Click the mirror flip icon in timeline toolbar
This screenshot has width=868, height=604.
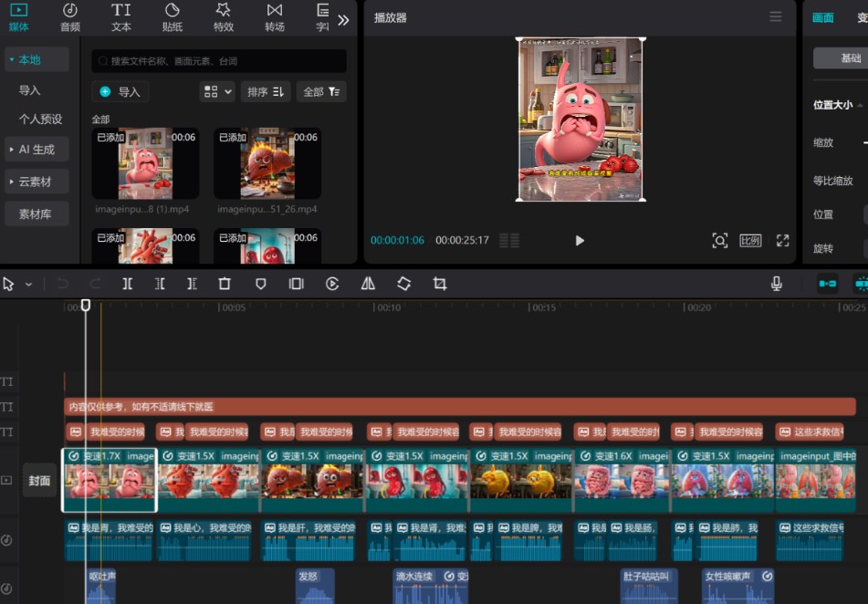click(368, 284)
